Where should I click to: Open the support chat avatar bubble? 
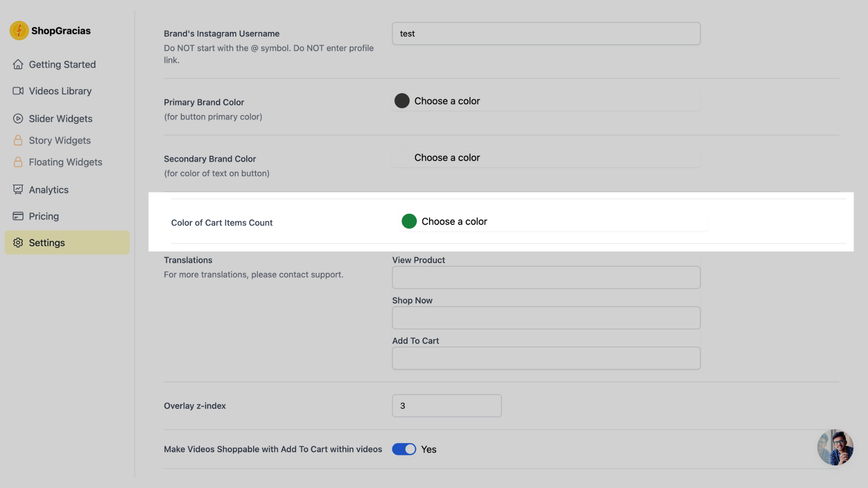click(835, 447)
